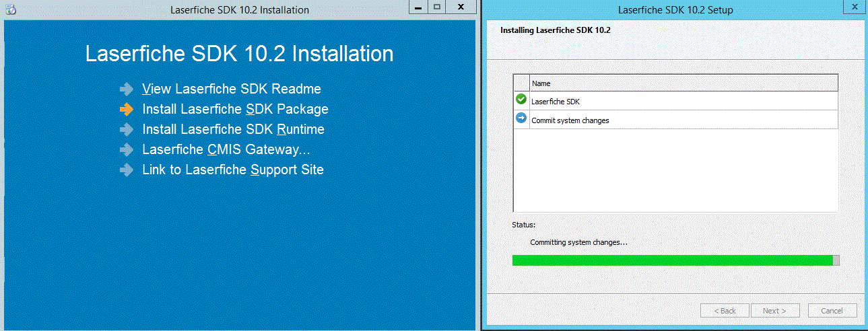Click the Next button in Setup wizard
868x331 pixels.
click(774, 311)
